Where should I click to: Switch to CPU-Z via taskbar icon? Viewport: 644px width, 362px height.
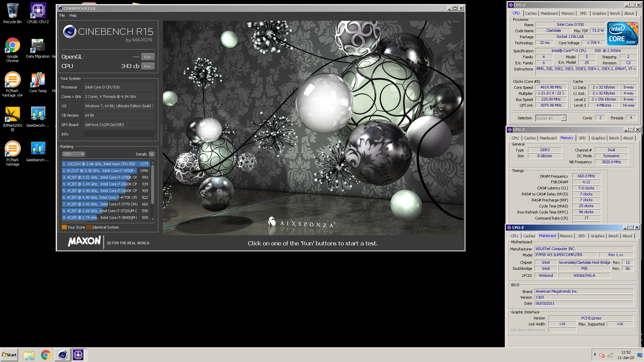pos(78,355)
